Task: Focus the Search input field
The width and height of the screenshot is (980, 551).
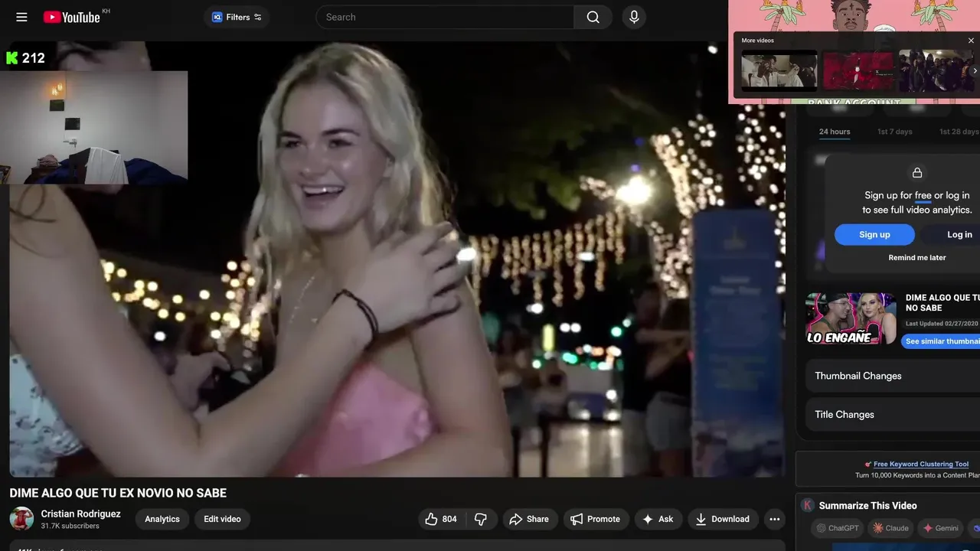Action: tap(445, 17)
